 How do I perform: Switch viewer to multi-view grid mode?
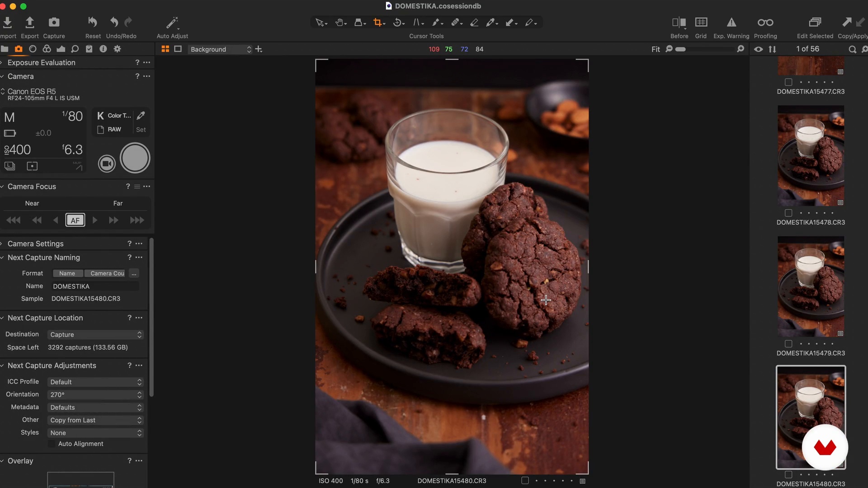point(165,49)
